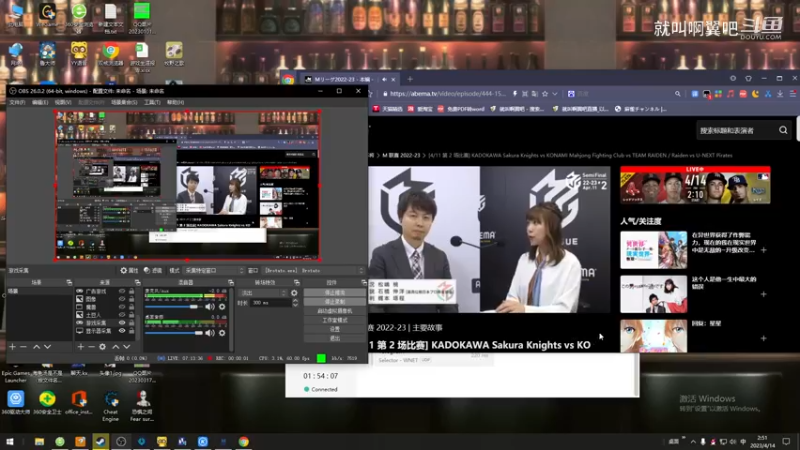Viewport: 800px width, 450px height.
Task: Toggle lock on 显示器采集 source
Action: click(132, 331)
